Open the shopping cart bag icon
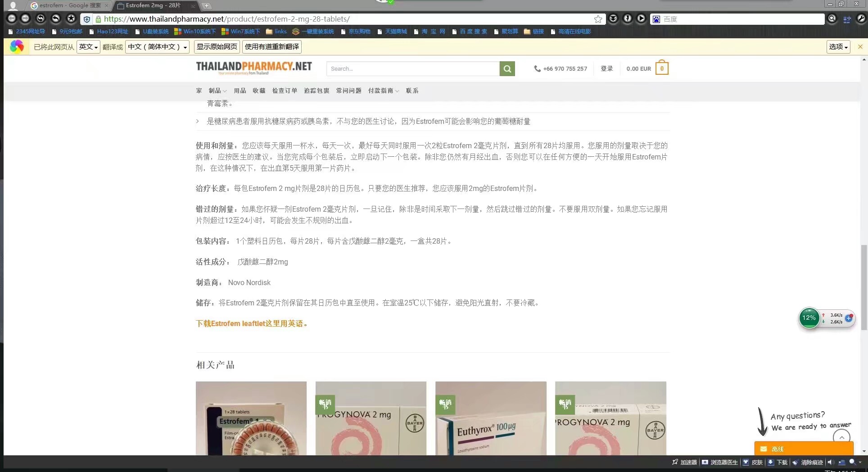This screenshot has width=868, height=472. 662,68
